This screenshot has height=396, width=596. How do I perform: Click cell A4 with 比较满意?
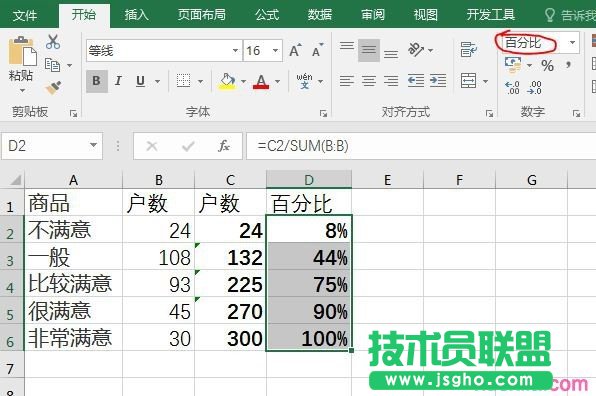[73, 284]
